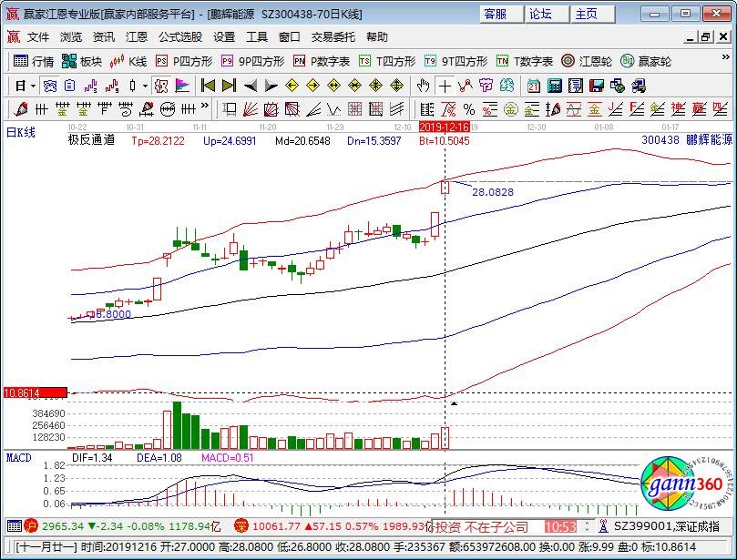The width and height of the screenshot is (737, 560).
Task: Step chart left with black left arrow
Action: (250, 86)
